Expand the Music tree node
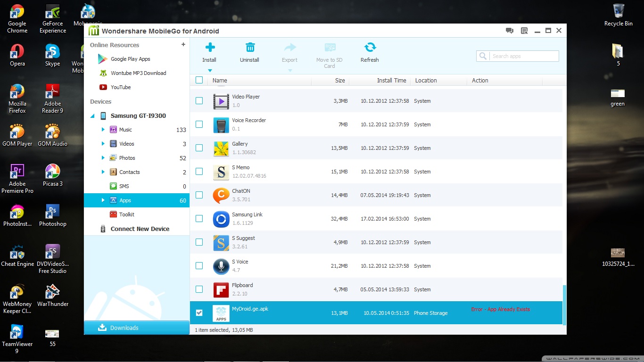The image size is (644, 362). [103, 130]
